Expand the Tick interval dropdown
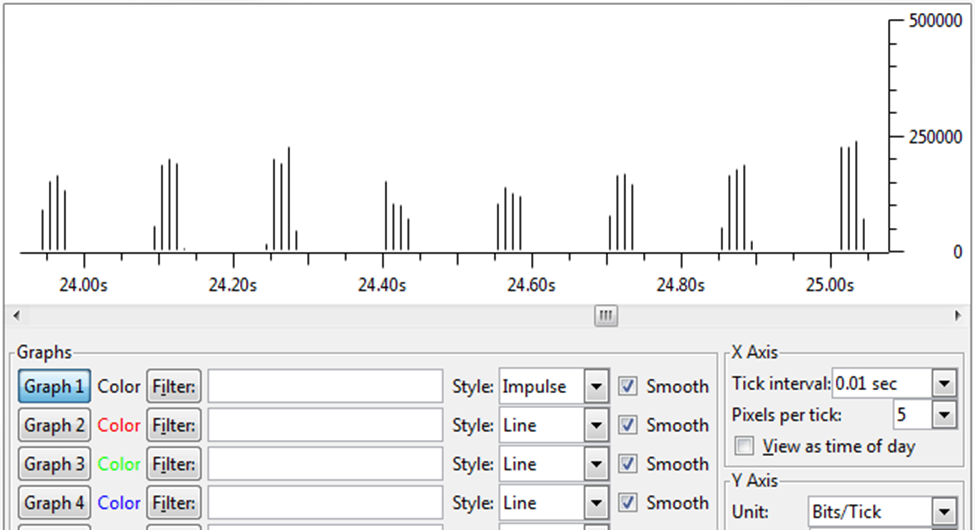Image resolution: width=975 pixels, height=530 pixels. pyautogui.click(x=944, y=383)
